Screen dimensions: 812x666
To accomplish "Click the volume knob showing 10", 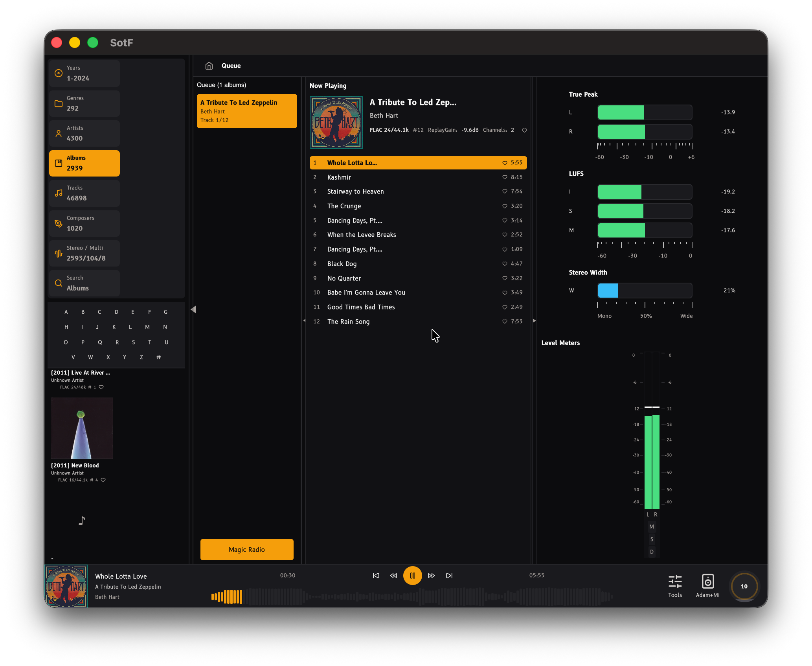I will tap(744, 586).
